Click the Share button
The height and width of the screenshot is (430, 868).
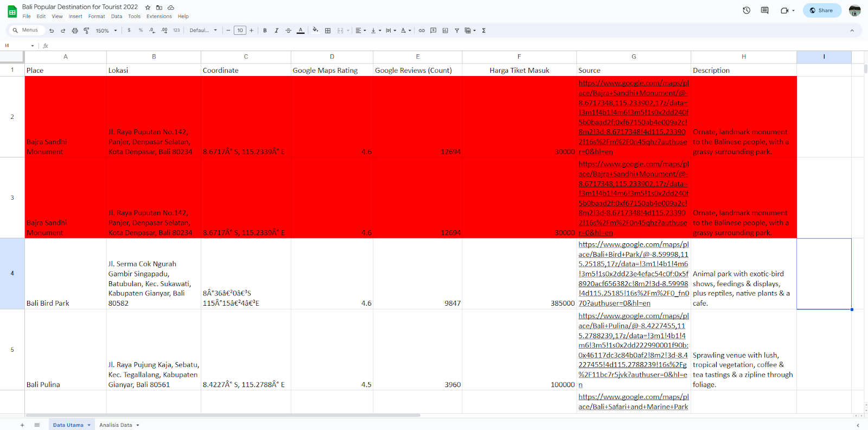click(x=822, y=10)
